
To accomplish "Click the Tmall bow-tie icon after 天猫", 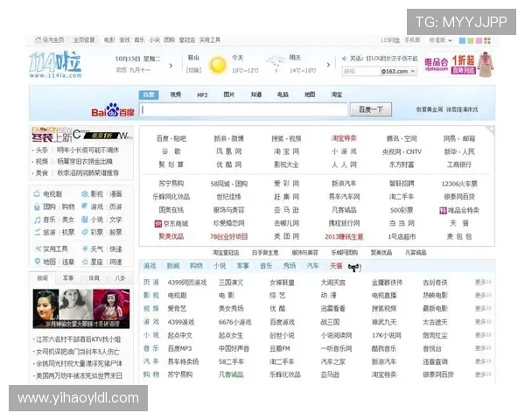I will (x=354, y=267).
